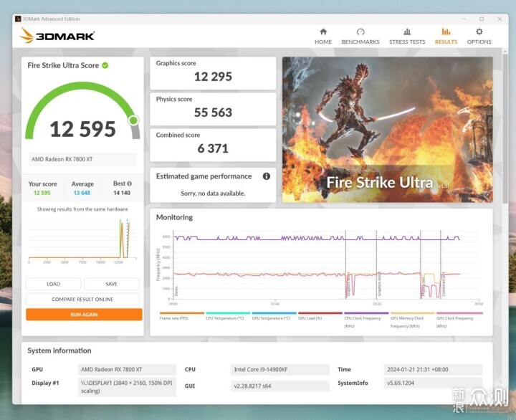Screen dimensions: 516x420
Task: Click the Sorry, no data available text
Action: [213, 194]
